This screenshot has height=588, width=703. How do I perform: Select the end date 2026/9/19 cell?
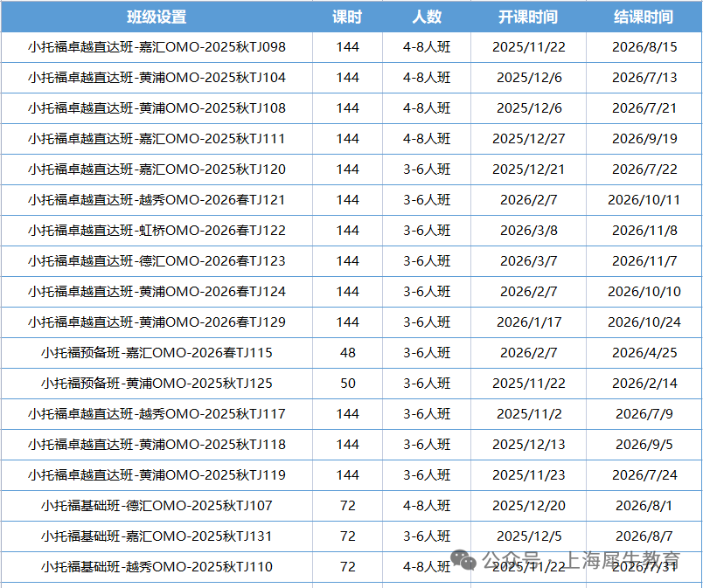pos(644,139)
